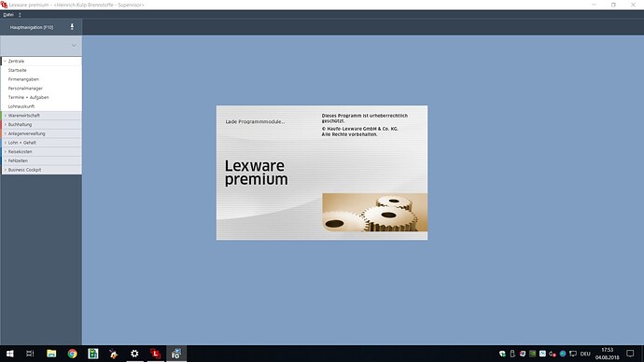Viewport: 644px width, 362px height.
Task: Click the Hauptnavigation [F10] header
Action: tap(32, 27)
